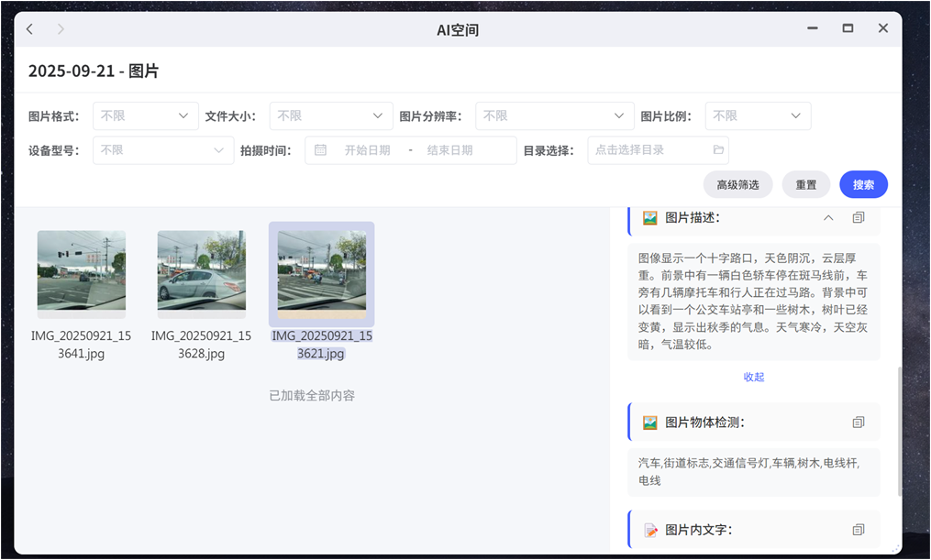Click the 已加载全部内容 status text
Viewport: 931px width, 560px height.
point(312,396)
